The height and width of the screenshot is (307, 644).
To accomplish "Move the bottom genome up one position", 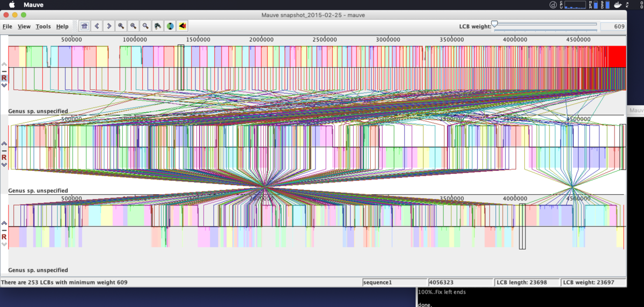I will pos(4,223).
